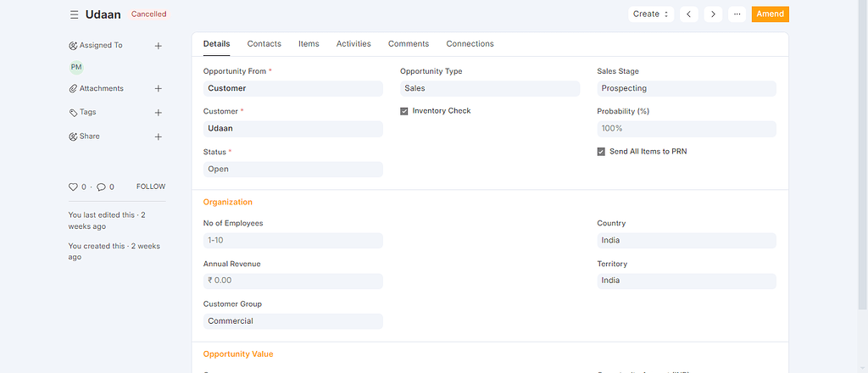The image size is (868, 373).
Task: Click the 'You created this' text
Action: [x=114, y=252]
